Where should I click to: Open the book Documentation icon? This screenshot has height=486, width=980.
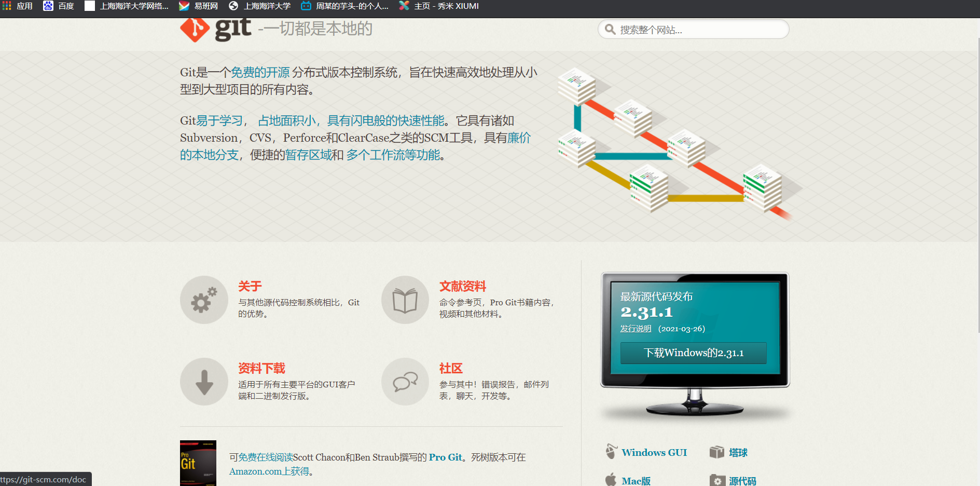pyautogui.click(x=405, y=300)
